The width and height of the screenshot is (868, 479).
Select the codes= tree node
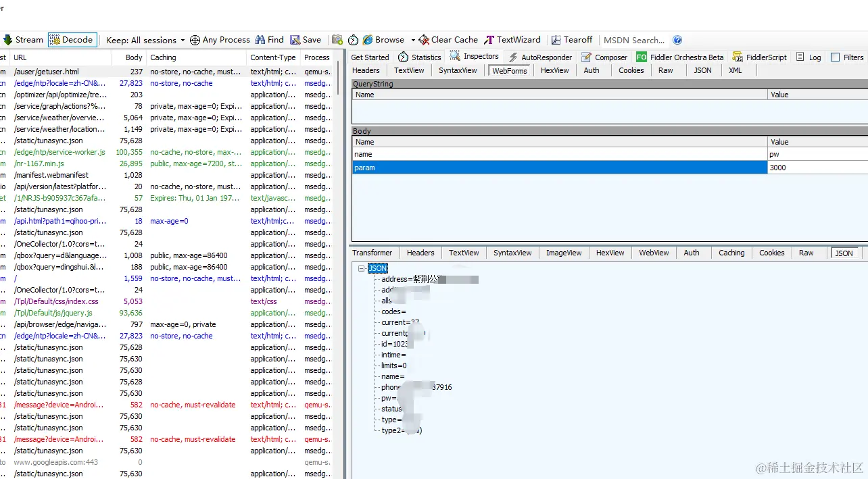coord(393,311)
